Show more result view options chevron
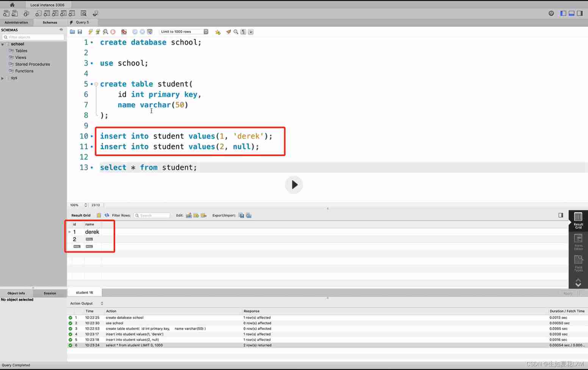This screenshot has width=588, height=370. tap(578, 283)
